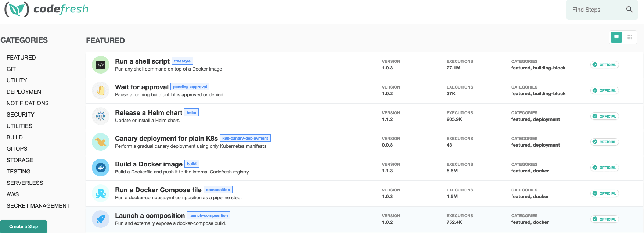Viewport: 644px width, 233px height.
Task: Click OFFICIAL badge for Run a Docker Compose file
Action: (605, 193)
